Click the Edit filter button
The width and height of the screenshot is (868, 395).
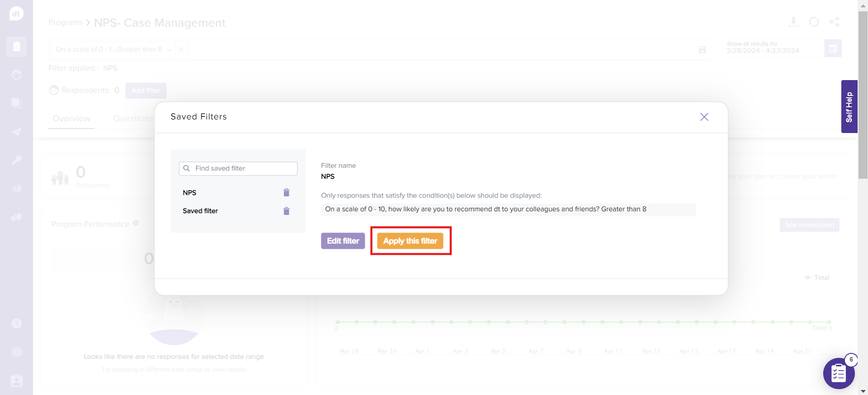pos(343,241)
